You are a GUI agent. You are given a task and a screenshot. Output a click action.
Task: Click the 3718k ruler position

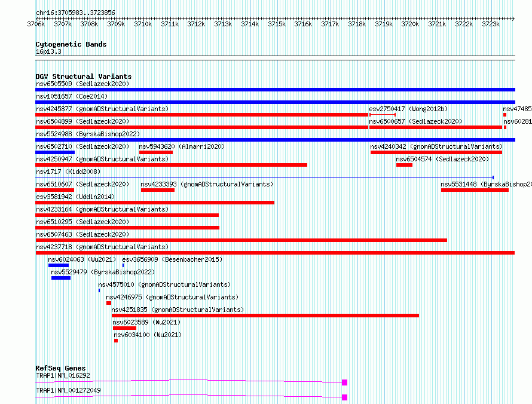[x=357, y=24]
